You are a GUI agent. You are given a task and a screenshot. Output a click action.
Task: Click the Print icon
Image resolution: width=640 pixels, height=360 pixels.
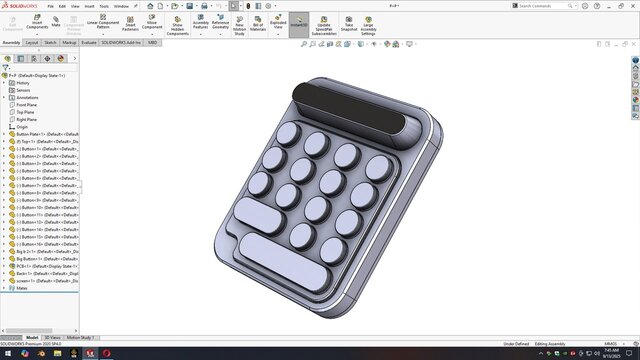click(x=204, y=6)
